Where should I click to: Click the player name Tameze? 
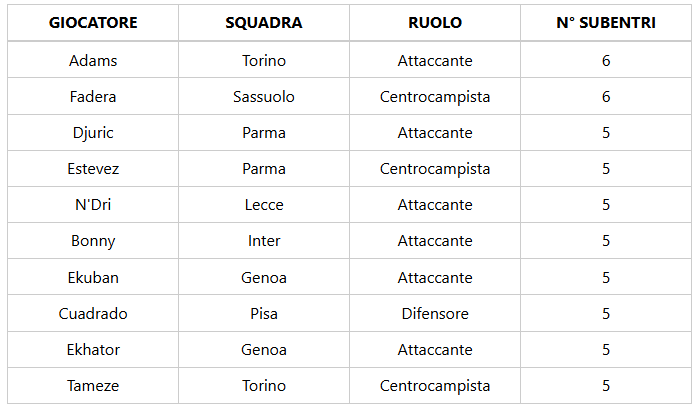93,386
